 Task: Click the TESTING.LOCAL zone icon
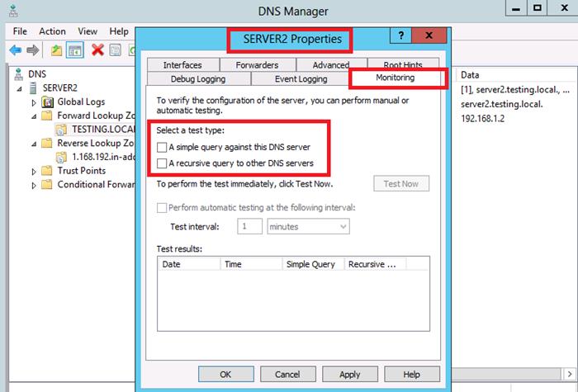point(61,130)
